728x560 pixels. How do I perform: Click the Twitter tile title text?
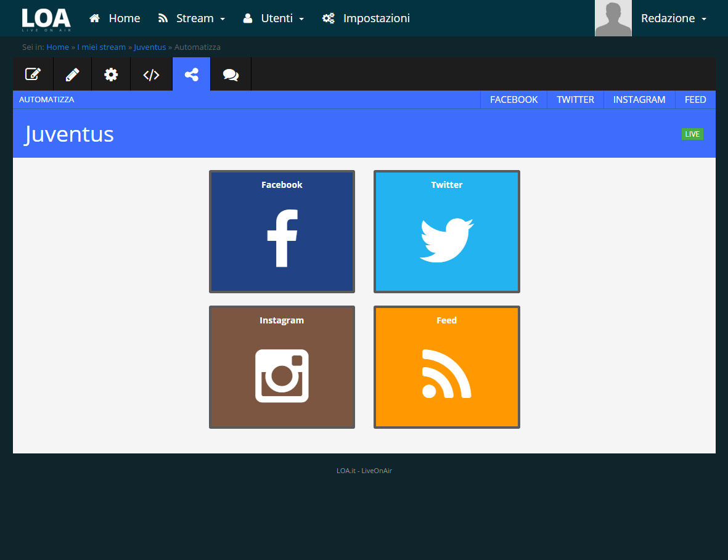click(x=447, y=185)
